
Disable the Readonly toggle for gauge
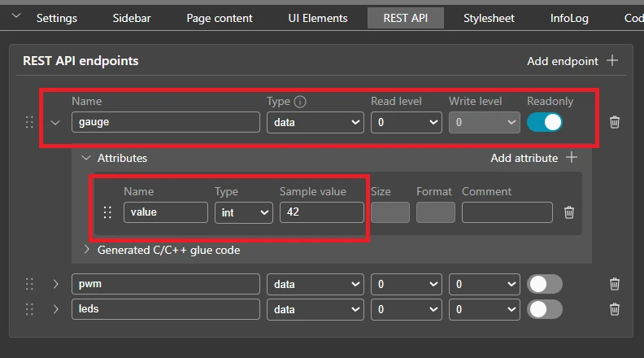coord(544,122)
